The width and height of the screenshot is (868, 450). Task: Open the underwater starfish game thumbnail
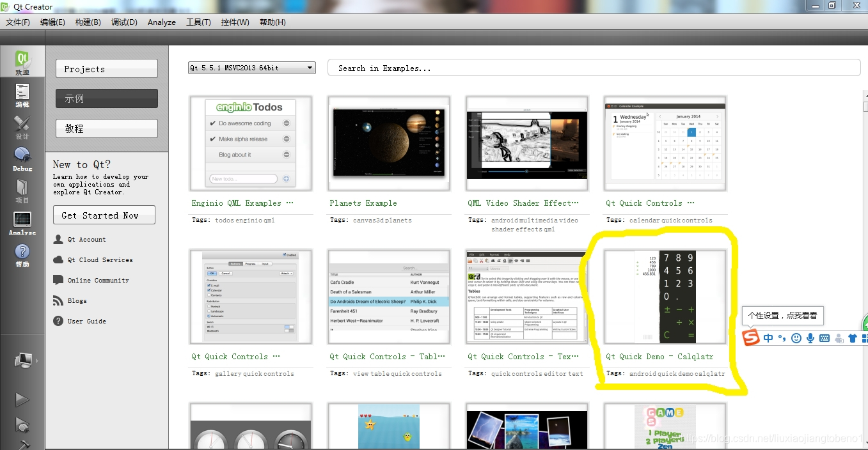[389, 426]
